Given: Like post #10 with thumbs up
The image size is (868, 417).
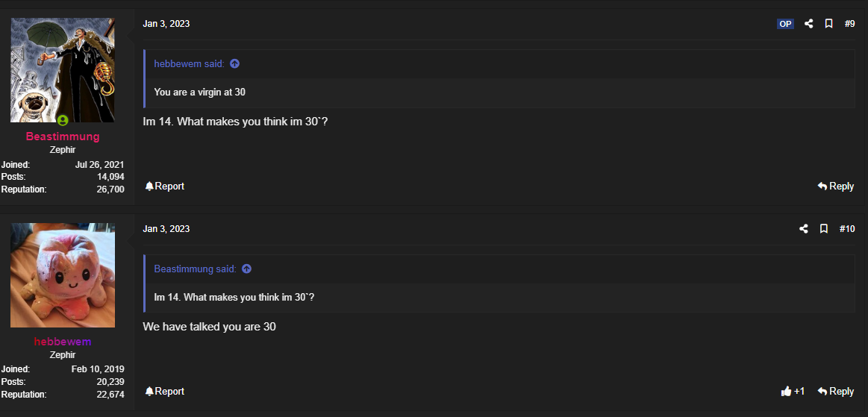Looking at the screenshot, I should pyautogui.click(x=792, y=392).
